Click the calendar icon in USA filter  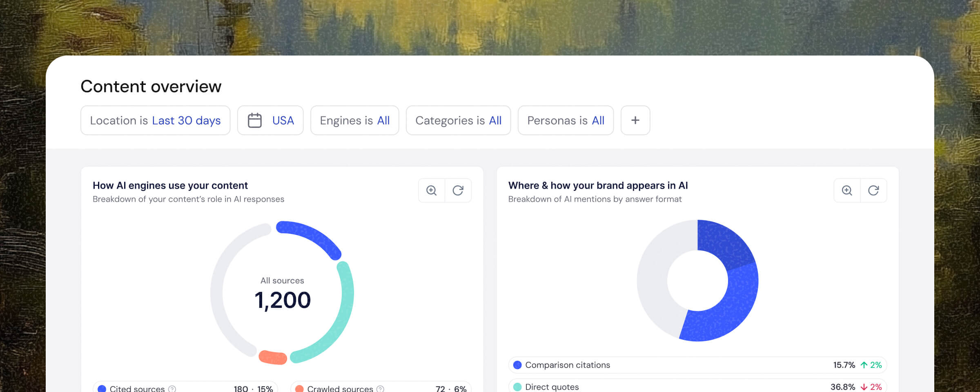255,120
